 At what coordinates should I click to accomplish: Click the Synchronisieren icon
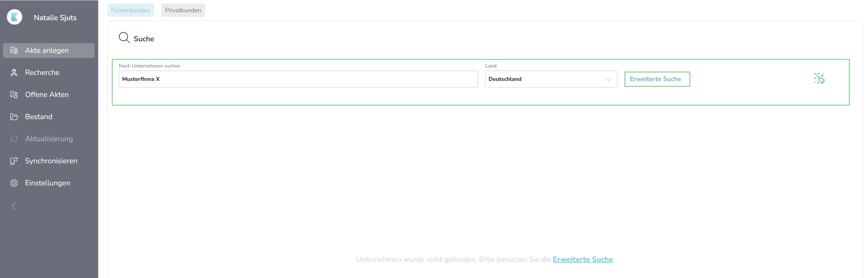[14, 161]
